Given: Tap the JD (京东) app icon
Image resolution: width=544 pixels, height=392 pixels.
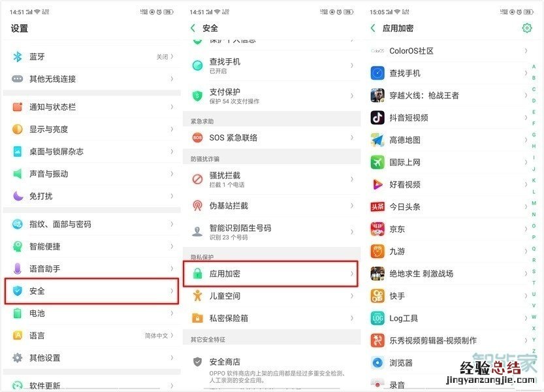Looking at the screenshot, I should click(x=377, y=229).
